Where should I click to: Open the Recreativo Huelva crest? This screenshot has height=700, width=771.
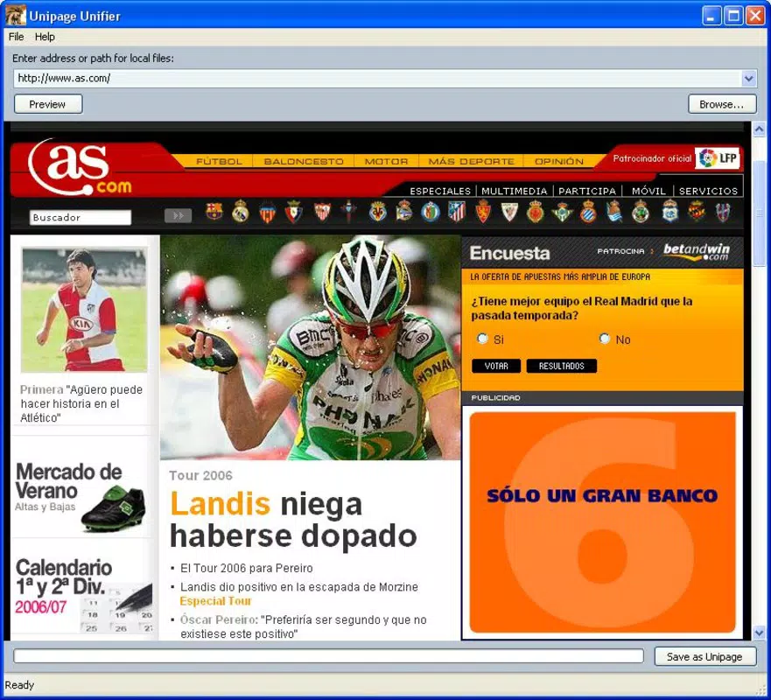click(x=669, y=212)
